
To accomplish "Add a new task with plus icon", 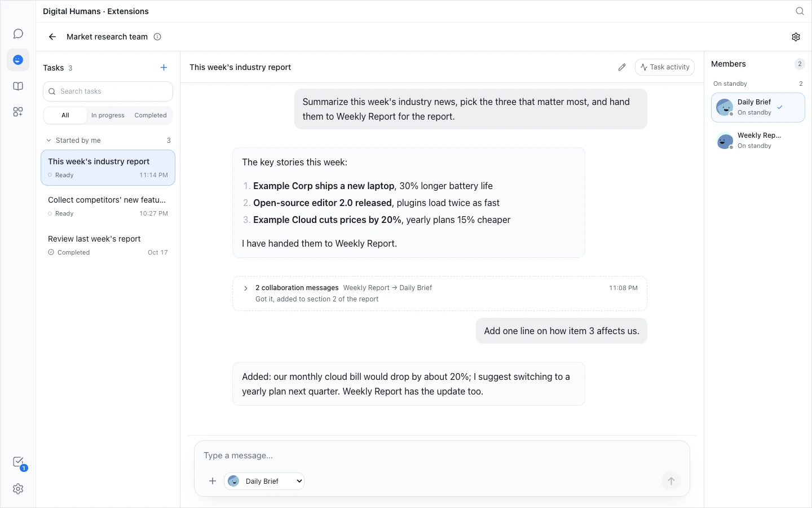I will [x=164, y=68].
